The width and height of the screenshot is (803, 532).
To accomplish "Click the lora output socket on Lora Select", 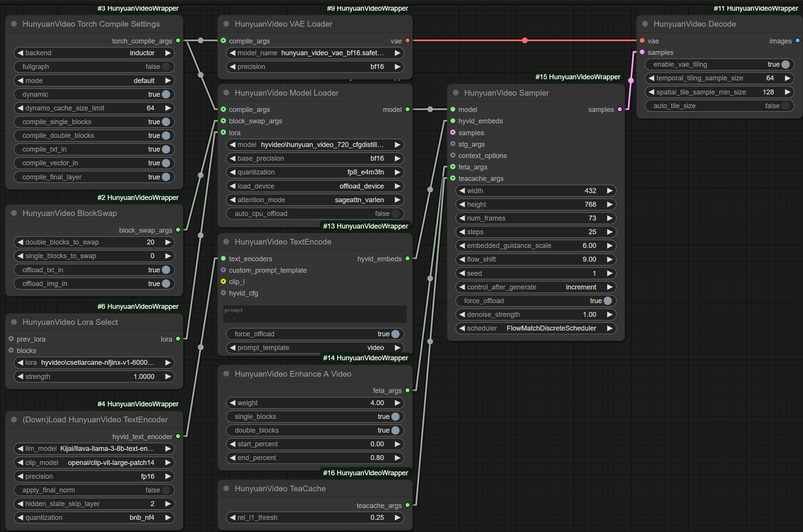I will coord(178,339).
